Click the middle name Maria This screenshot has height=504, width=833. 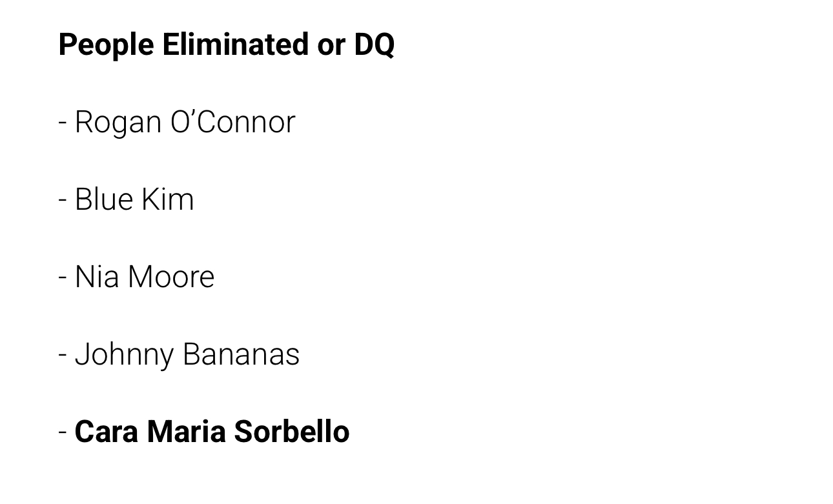coord(185,432)
